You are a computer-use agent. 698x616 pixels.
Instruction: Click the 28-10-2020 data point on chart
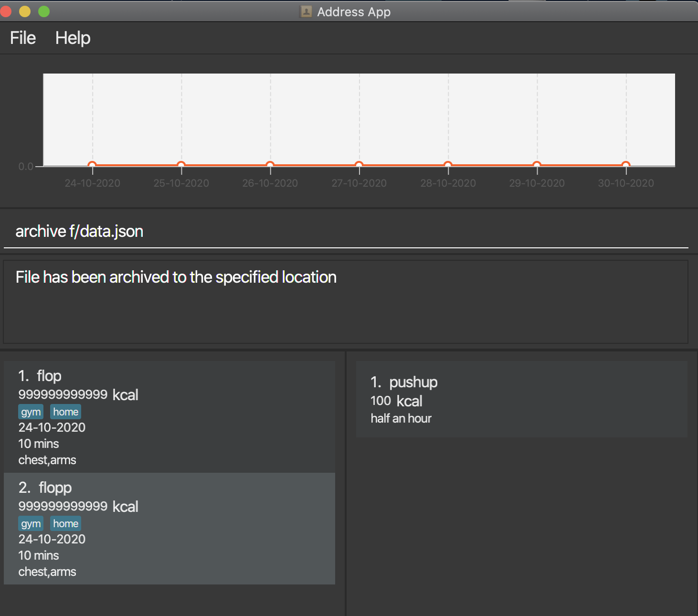click(x=448, y=165)
